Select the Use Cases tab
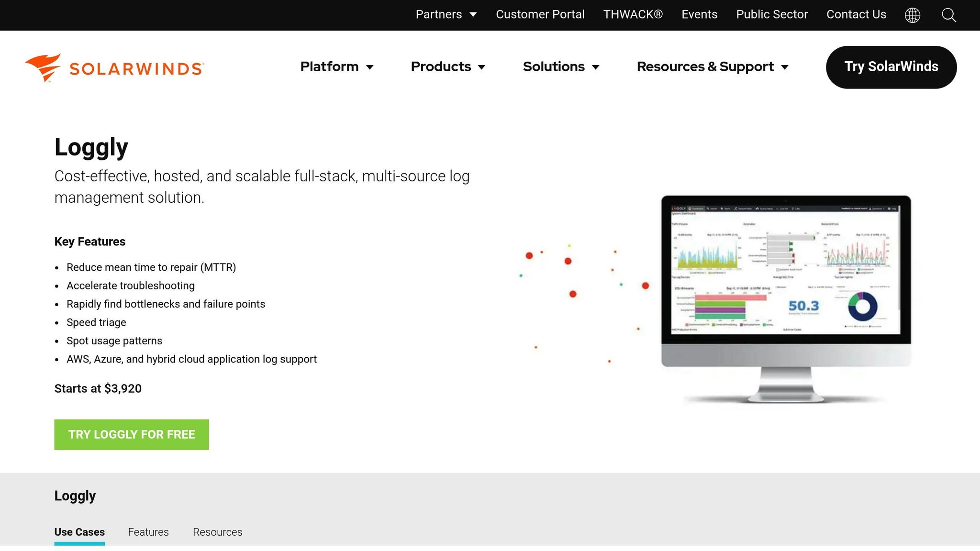Viewport: 980px width, 551px height. [x=79, y=532]
